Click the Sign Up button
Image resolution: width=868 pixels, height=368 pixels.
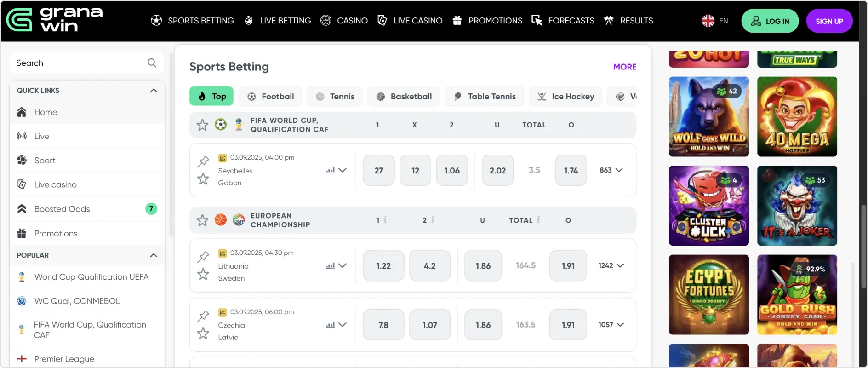[x=829, y=21]
